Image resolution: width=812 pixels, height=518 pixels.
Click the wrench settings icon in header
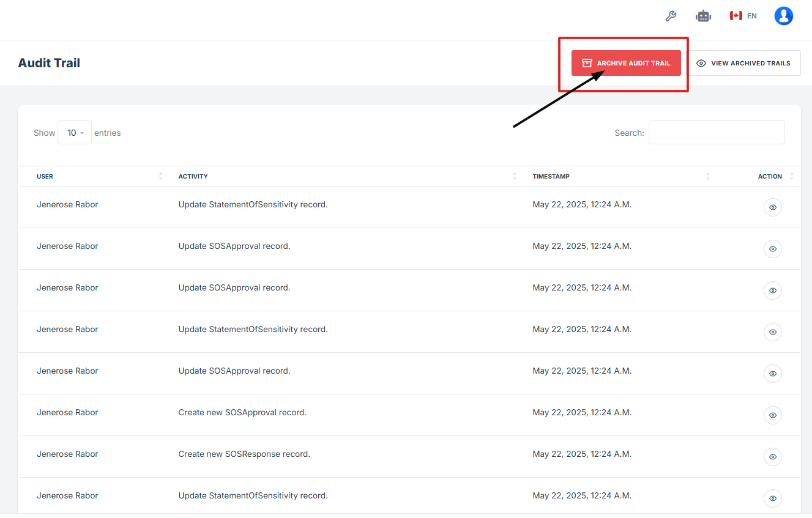[671, 16]
